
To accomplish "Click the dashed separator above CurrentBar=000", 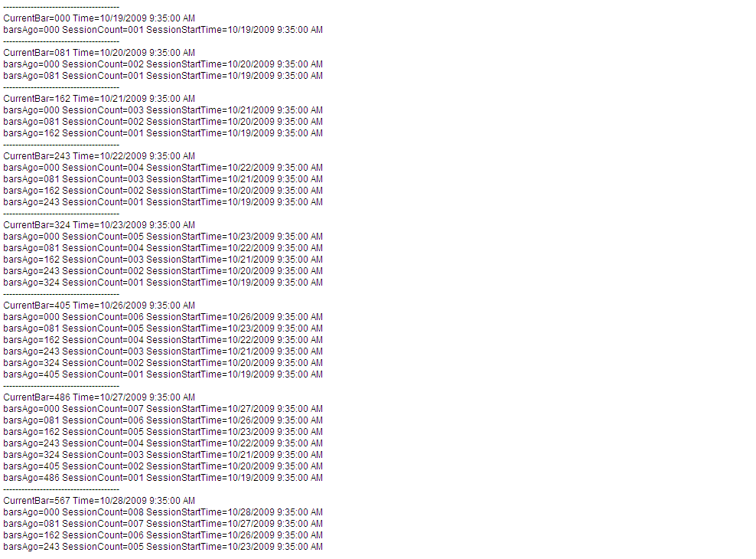I will 61,7.
